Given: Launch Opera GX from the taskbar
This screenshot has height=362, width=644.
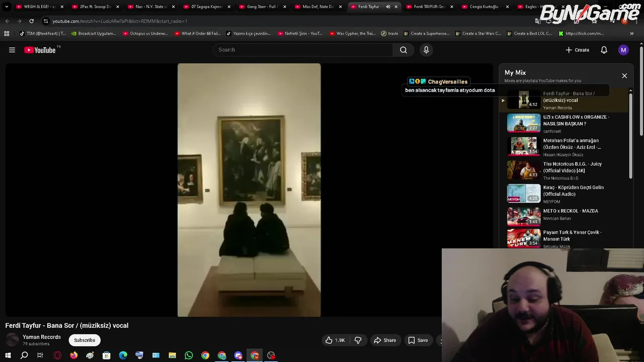Looking at the screenshot, I should 57,355.
